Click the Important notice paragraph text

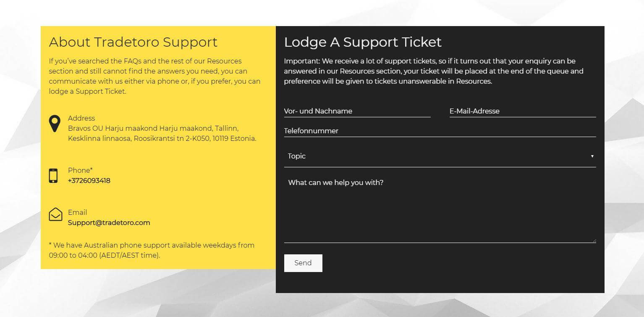(x=434, y=71)
